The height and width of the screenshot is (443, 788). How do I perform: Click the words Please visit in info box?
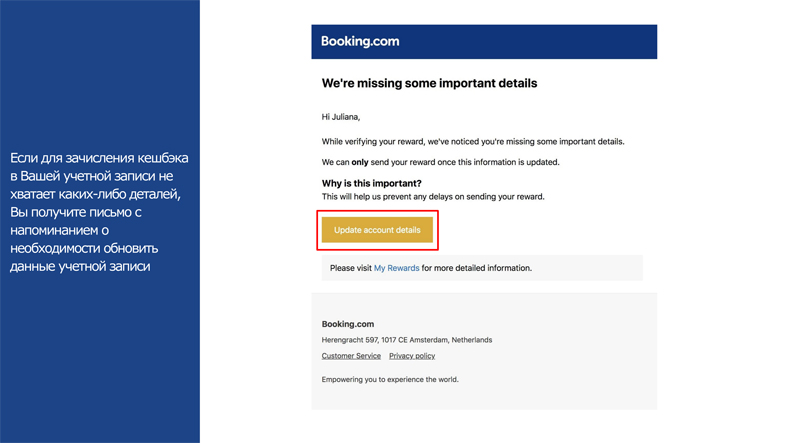(351, 268)
